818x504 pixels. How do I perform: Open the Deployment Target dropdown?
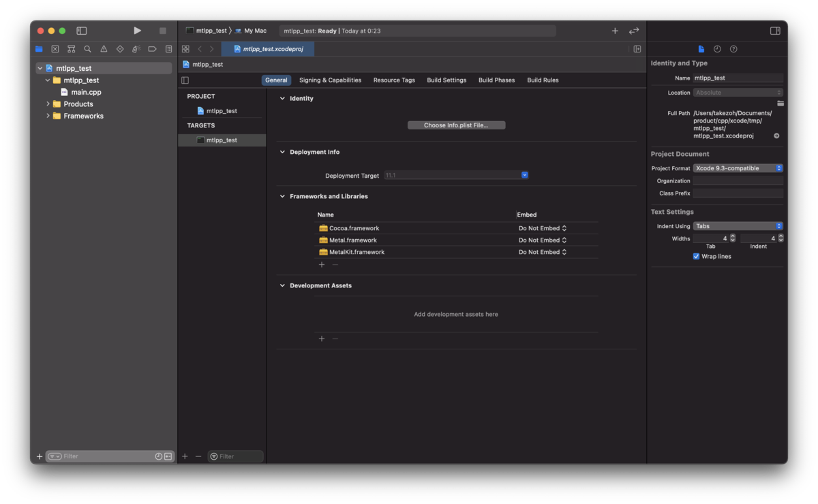tap(525, 175)
